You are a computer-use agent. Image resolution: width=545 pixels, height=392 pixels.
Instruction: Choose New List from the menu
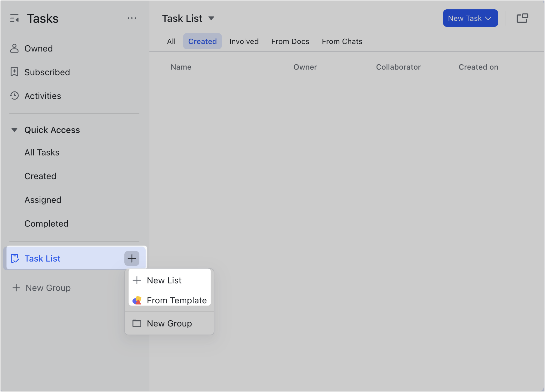(x=164, y=280)
